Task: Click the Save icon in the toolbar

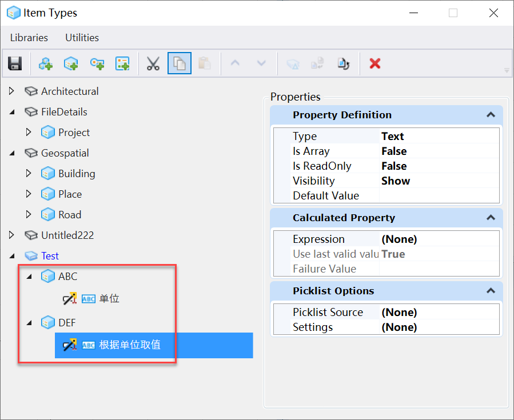Action: click(15, 63)
